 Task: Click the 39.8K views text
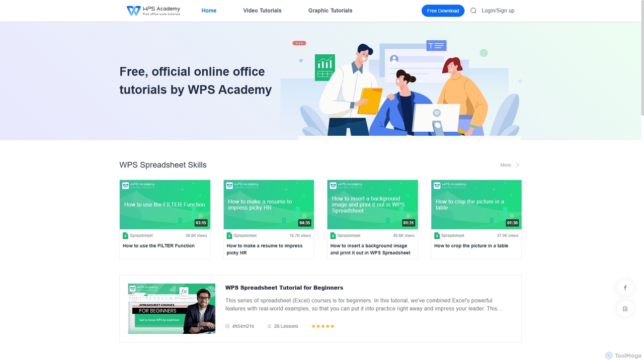click(x=196, y=236)
